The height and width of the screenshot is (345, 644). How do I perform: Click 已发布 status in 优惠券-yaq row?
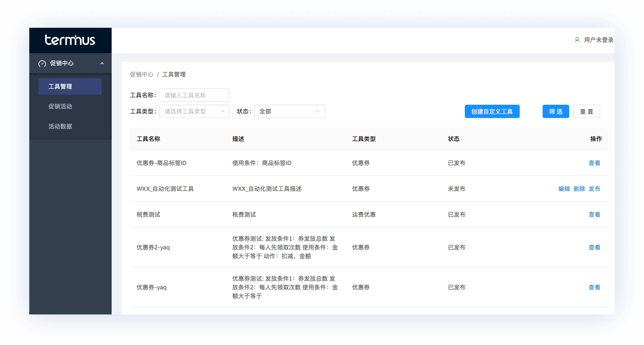(x=456, y=287)
